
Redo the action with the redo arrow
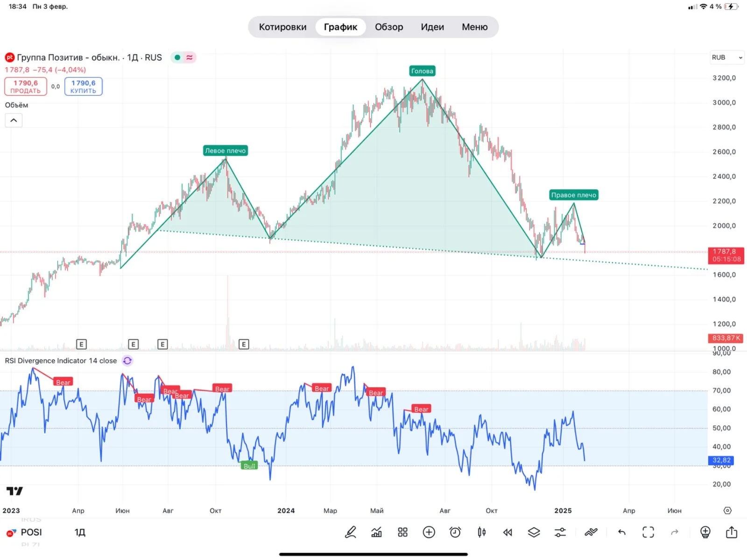coord(674,532)
